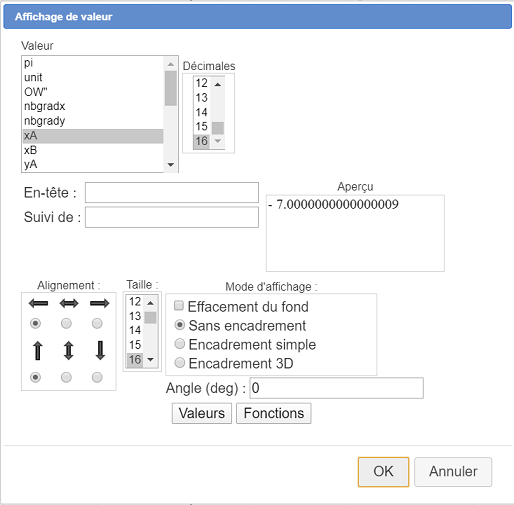Click the upward vertical alignment arrow icon

38,351
